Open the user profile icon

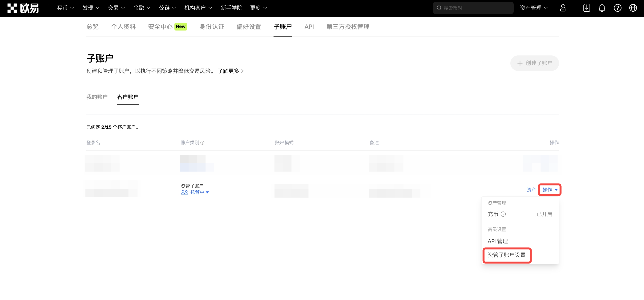click(563, 8)
